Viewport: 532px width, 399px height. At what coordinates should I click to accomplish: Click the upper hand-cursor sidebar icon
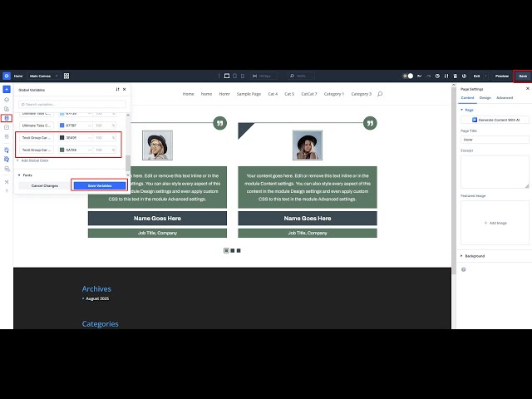(7, 150)
